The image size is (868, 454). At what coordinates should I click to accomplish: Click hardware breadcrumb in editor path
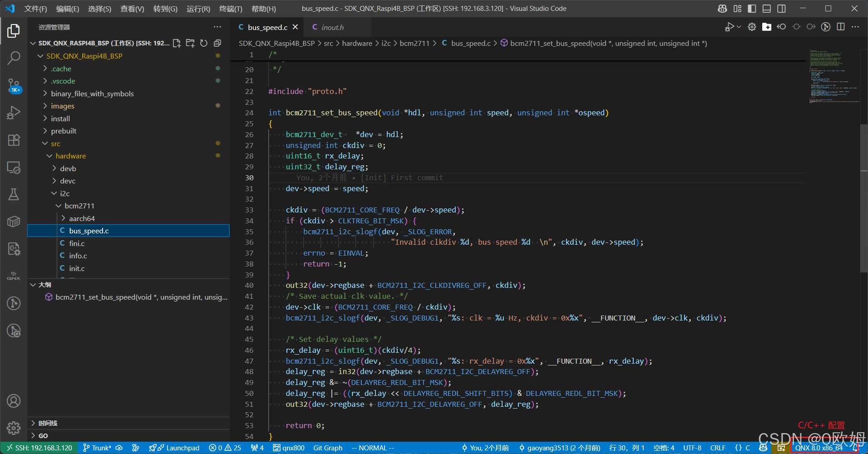[x=357, y=43]
